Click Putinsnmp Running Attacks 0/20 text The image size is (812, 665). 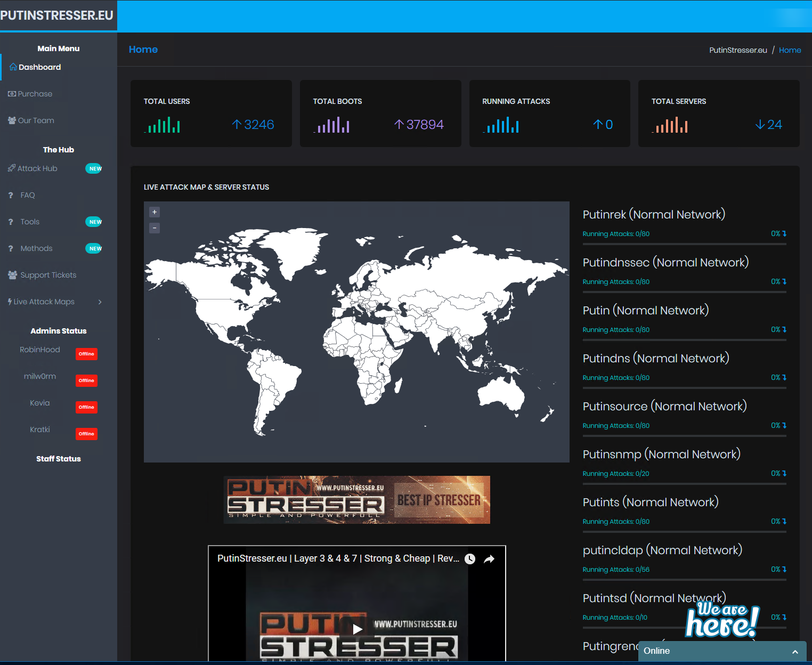click(x=616, y=474)
